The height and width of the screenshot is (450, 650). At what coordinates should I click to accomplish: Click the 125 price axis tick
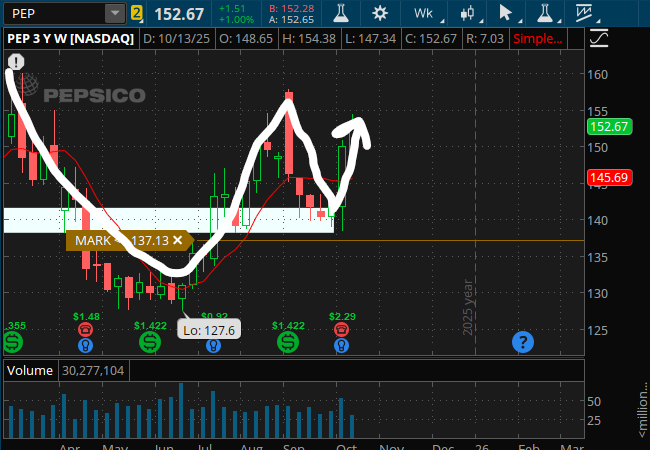pyautogui.click(x=597, y=330)
